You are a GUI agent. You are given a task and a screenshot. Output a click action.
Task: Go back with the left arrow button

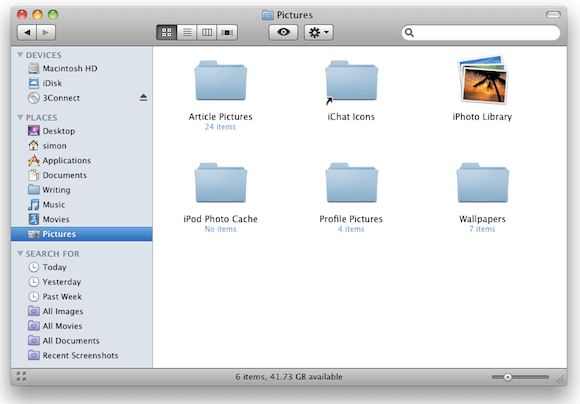point(27,33)
